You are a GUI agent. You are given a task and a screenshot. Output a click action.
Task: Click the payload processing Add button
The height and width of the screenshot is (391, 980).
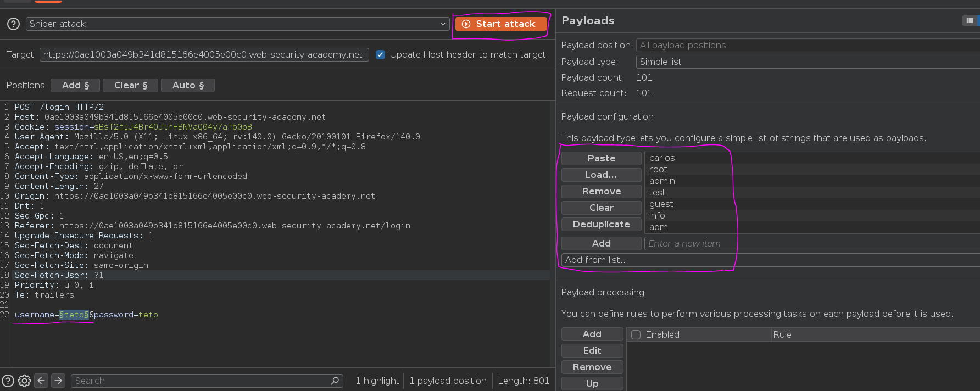tap(592, 334)
